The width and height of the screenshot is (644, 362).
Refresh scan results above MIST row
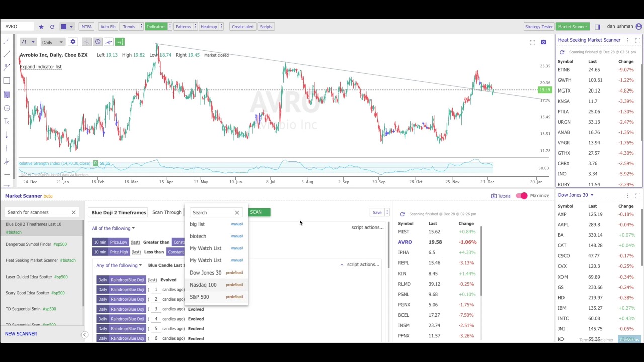point(402,214)
